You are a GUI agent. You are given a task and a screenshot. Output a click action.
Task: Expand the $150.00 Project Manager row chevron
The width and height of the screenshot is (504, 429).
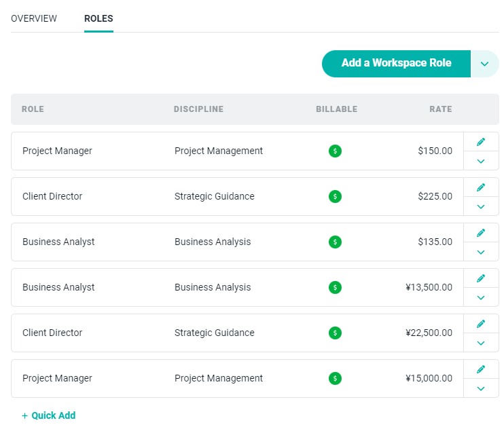[481, 161]
